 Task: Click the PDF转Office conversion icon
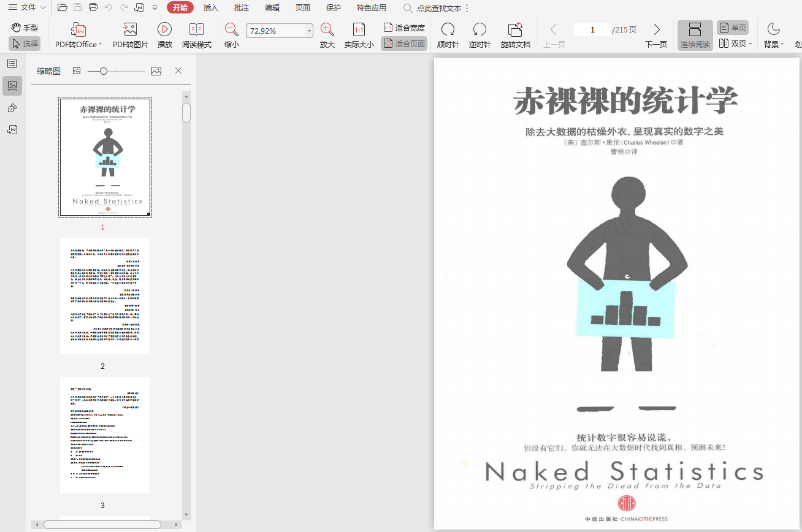78,30
